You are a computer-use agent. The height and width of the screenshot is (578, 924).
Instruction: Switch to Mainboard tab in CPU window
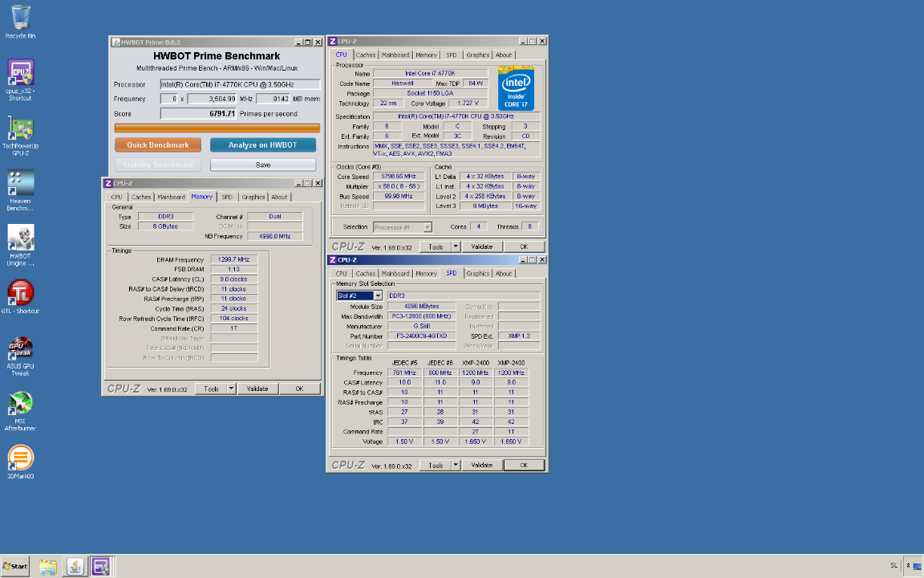(x=395, y=55)
